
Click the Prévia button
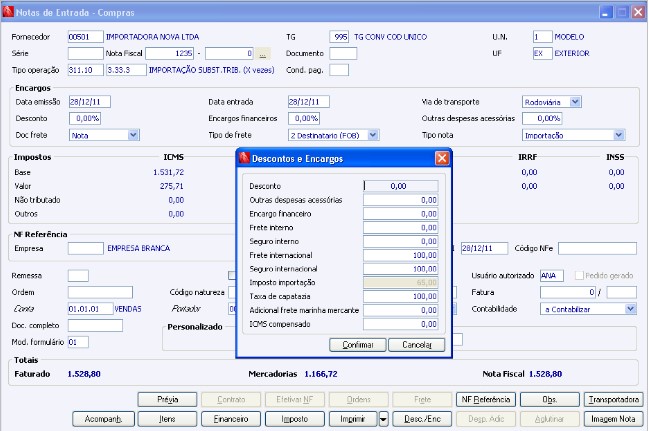pyautogui.click(x=167, y=400)
